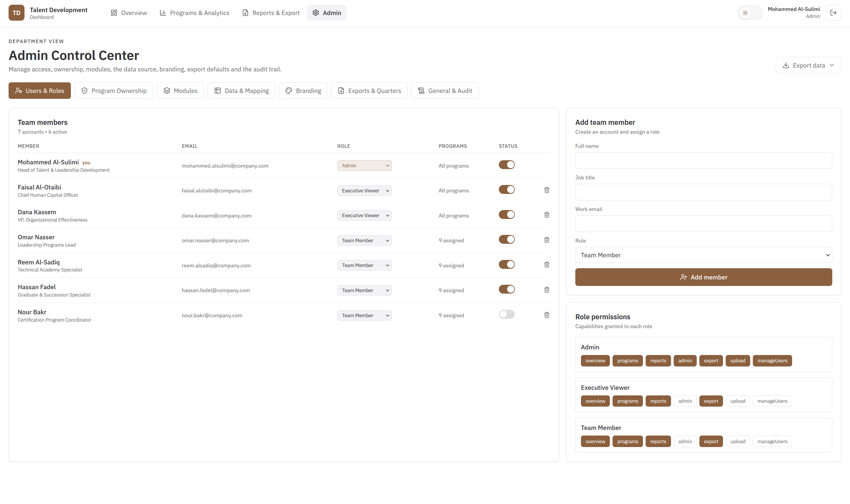Screen dimensions: 850x504
Task: Click the Full name input field
Action: pyautogui.click(x=704, y=160)
